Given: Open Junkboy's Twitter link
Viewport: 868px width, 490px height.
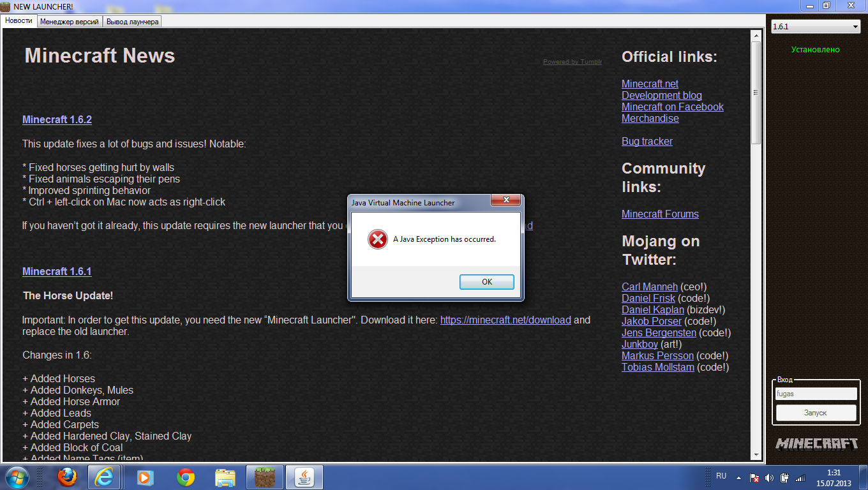Looking at the screenshot, I should point(640,344).
